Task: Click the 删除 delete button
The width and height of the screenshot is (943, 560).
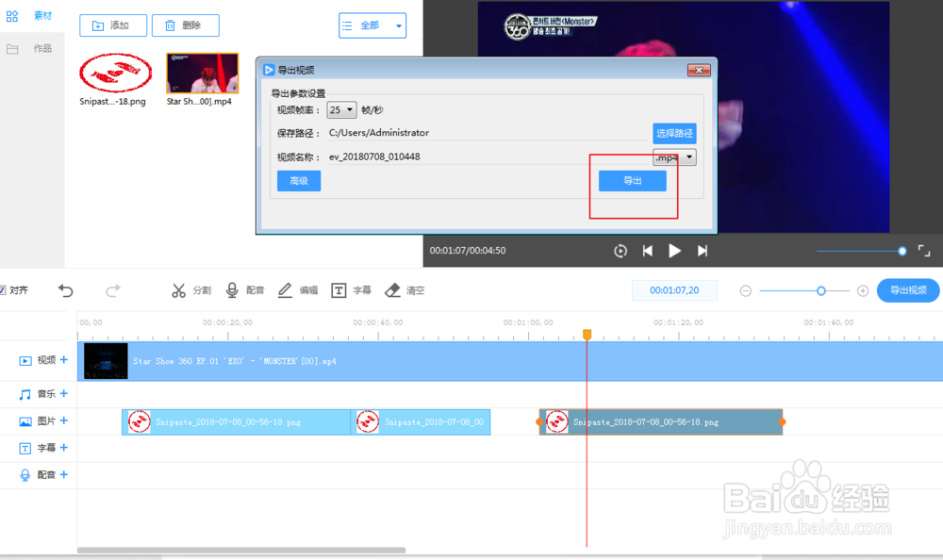Action: pyautogui.click(x=185, y=25)
